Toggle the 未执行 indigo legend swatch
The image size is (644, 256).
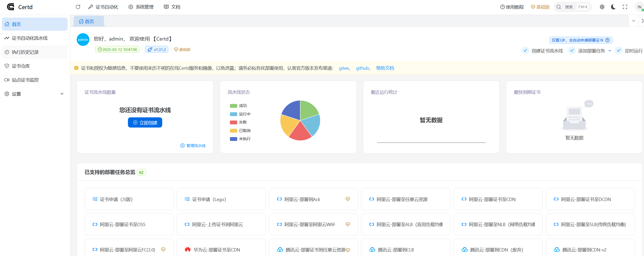234,139
